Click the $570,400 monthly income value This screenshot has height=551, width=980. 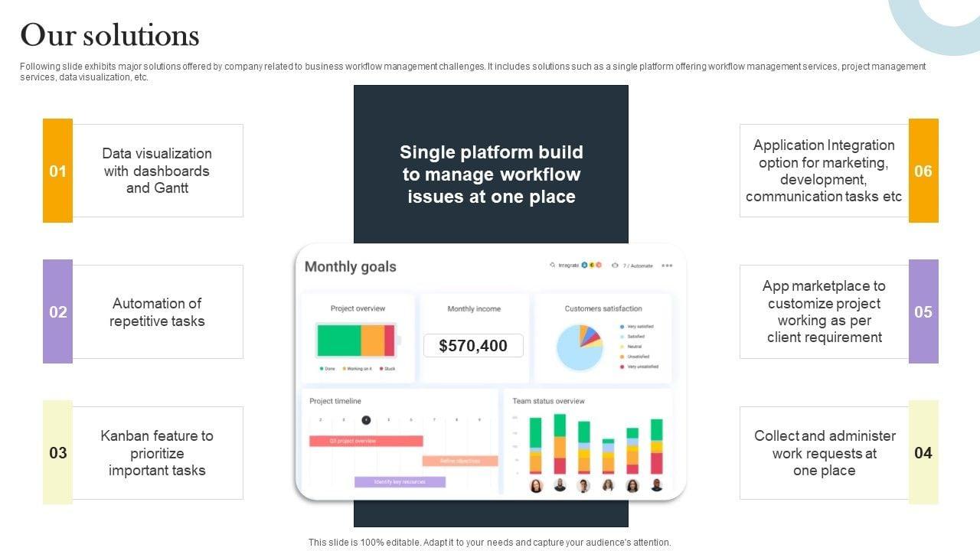pos(473,346)
